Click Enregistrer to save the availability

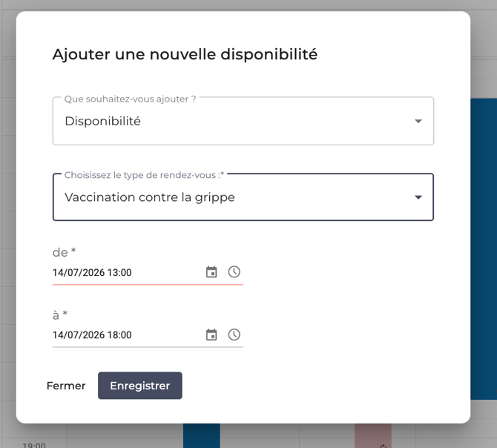(x=140, y=386)
